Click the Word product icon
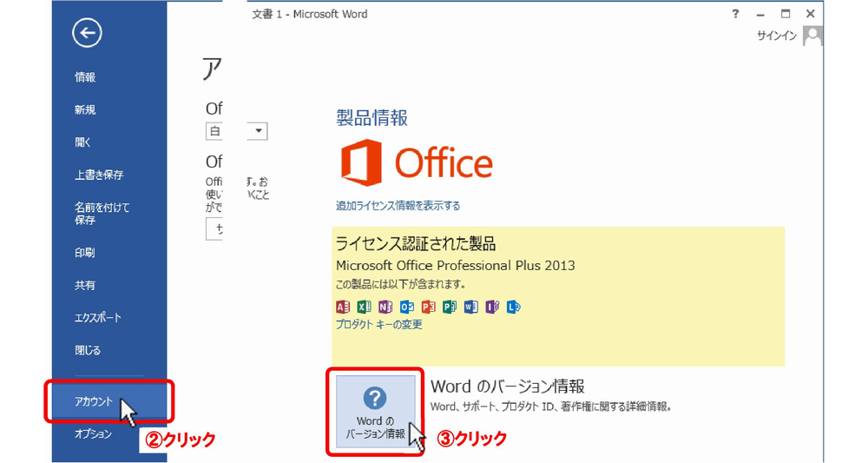This screenshot has height=463, width=868. click(470, 307)
